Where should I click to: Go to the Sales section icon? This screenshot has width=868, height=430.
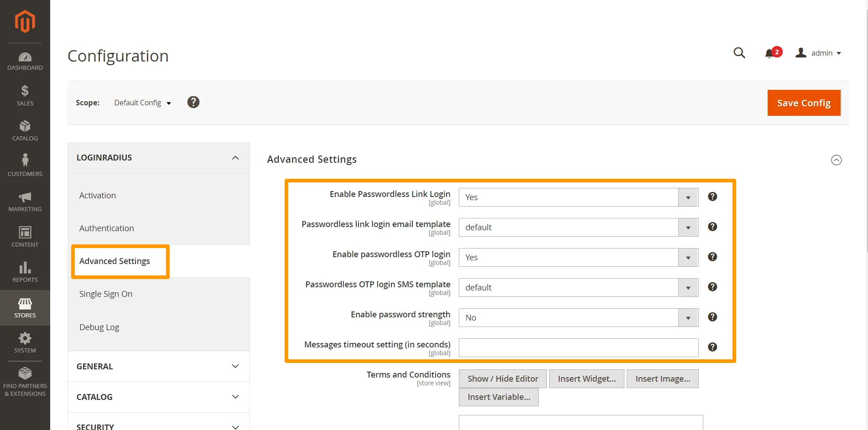[25, 95]
